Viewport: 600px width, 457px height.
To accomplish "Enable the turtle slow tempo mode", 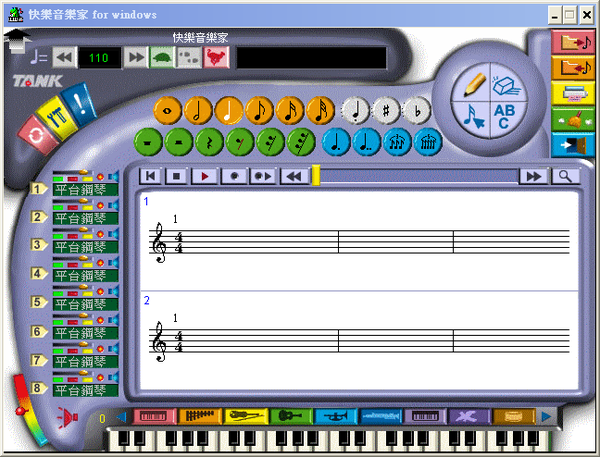I will coord(162,57).
